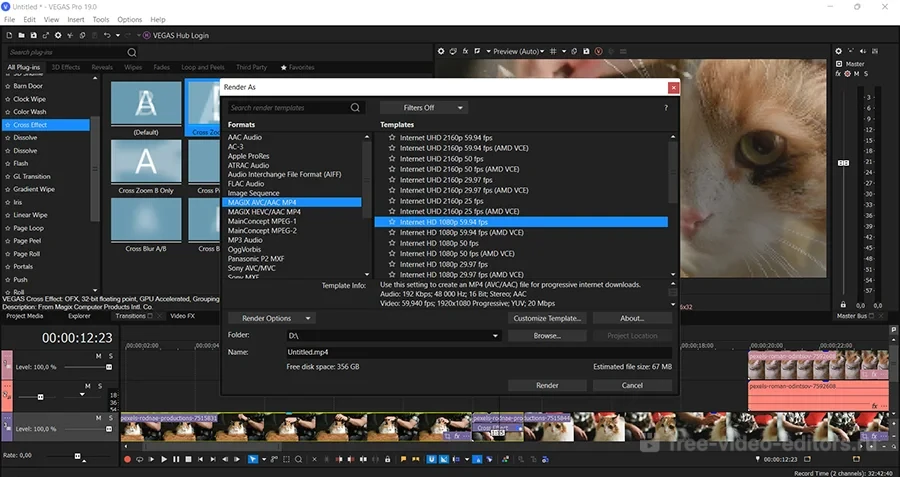The height and width of the screenshot is (477, 900).
Task: Open the Tools menu
Action: pyautogui.click(x=101, y=19)
